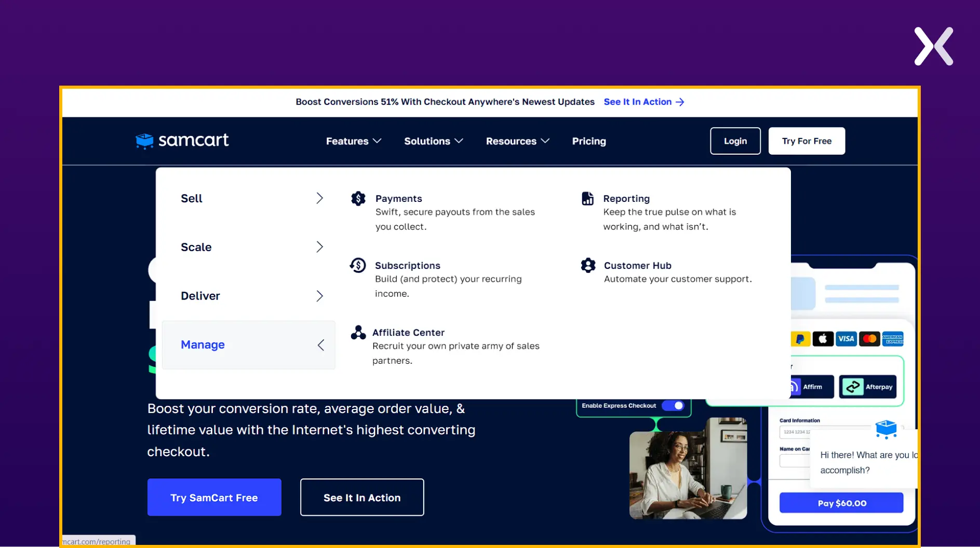Click the Payments dollar badge icon
The width and height of the screenshot is (980, 548).
click(x=358, y=198)
